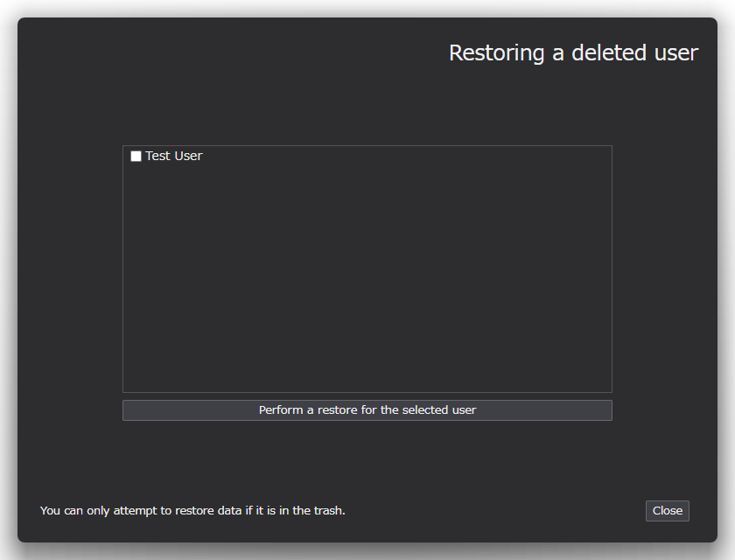Click the restore button below the user list

click(x=367, y=410)
